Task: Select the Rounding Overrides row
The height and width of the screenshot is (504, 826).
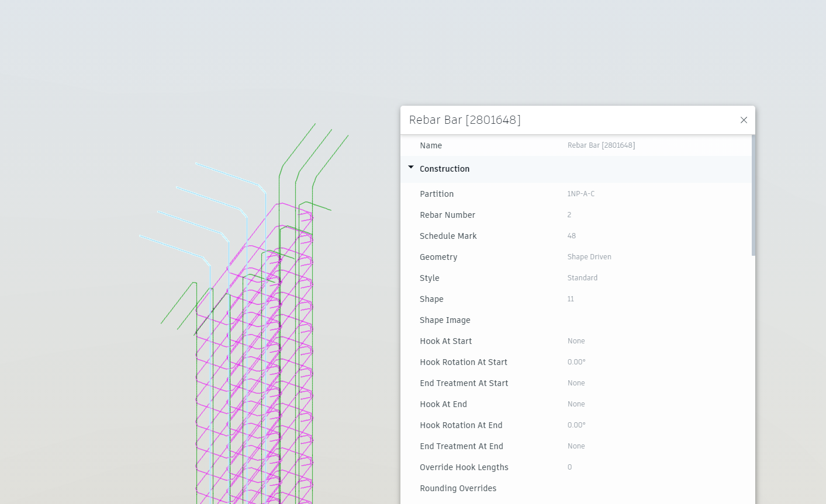Action: (458, 488)
